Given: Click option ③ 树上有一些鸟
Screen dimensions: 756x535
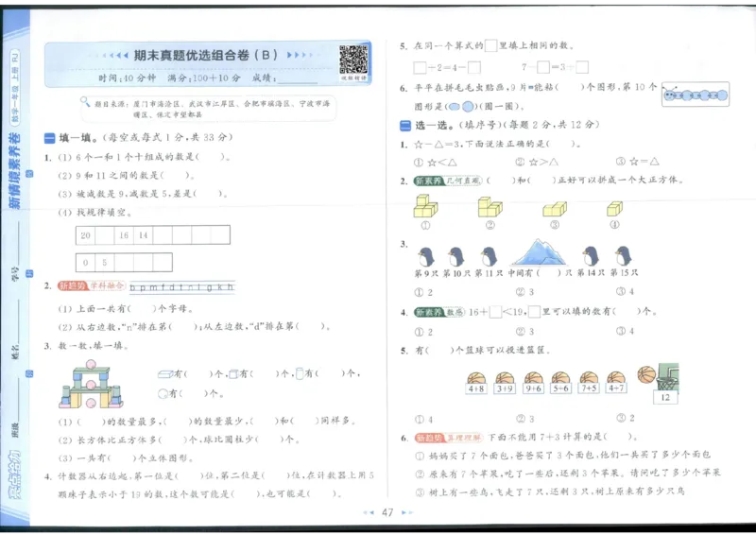Looking at the screenshot, I should pyautogui.click(x=550, y=492).
